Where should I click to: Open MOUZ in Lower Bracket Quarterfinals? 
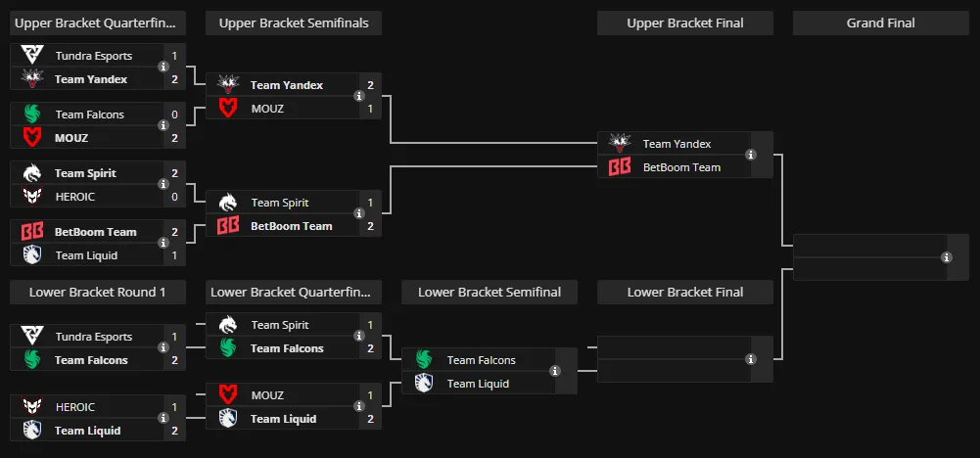tap(267, 395)
